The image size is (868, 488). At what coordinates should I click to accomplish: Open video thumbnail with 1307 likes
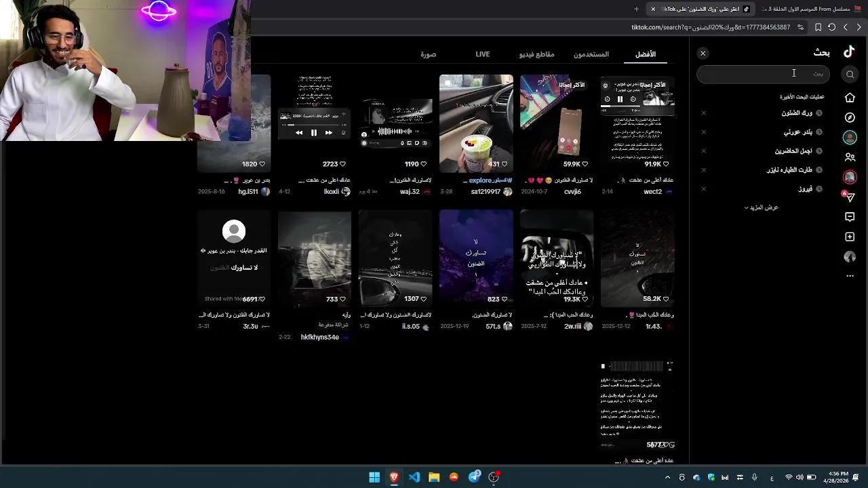(x=395, y=258)
